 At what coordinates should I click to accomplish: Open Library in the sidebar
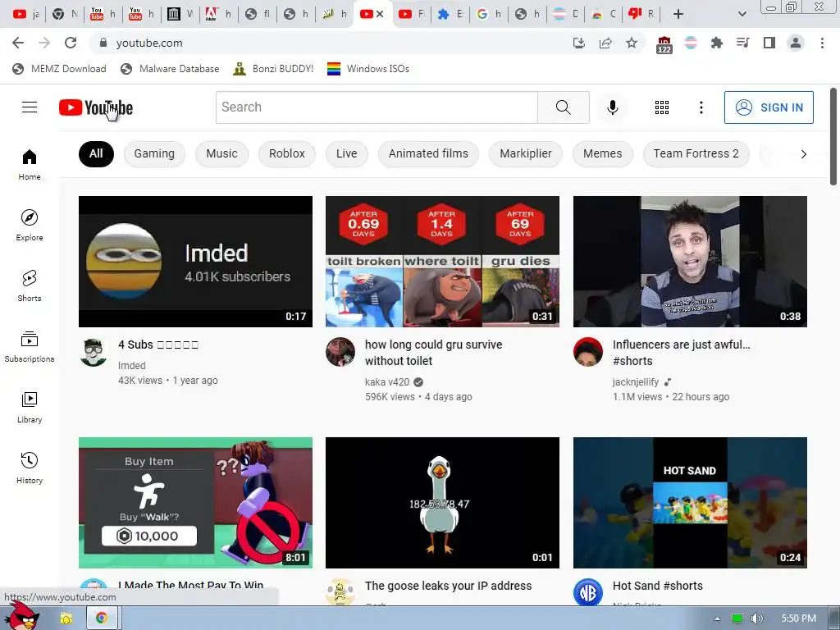(30, 407)
